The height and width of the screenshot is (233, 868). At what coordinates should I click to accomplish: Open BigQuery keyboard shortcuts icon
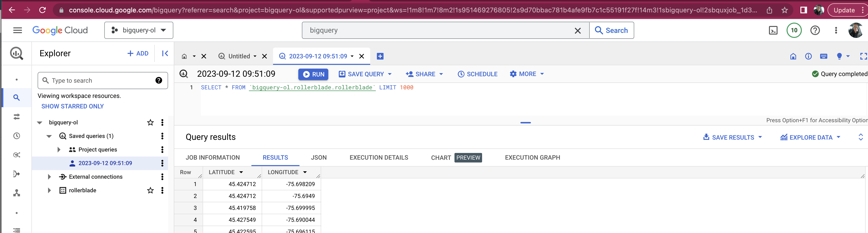click(x=824, y=56)
